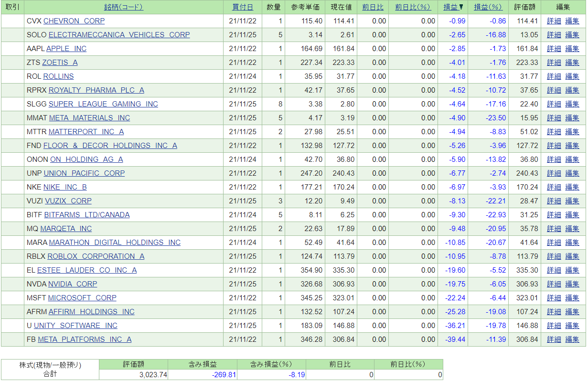Sort by 前日比(%) column header

point(413,7)
